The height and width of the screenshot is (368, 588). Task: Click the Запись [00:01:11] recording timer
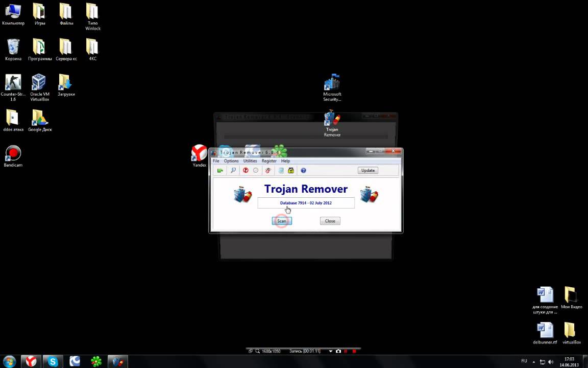click(x=305, y=352)
